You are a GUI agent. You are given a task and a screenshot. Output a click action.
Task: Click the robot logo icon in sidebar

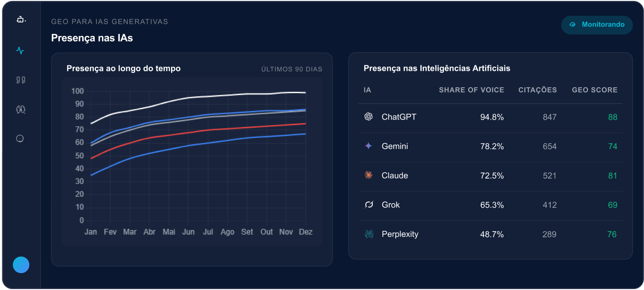coord(21,20)
